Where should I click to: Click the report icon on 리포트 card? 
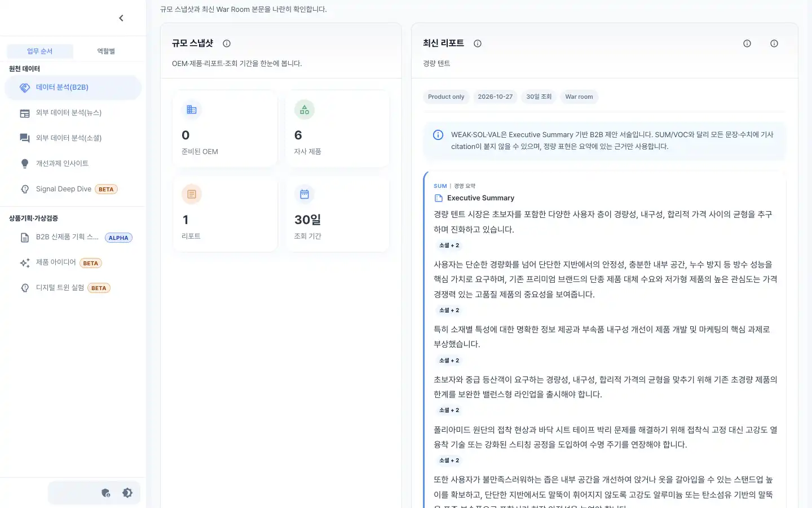pos(192,194)
